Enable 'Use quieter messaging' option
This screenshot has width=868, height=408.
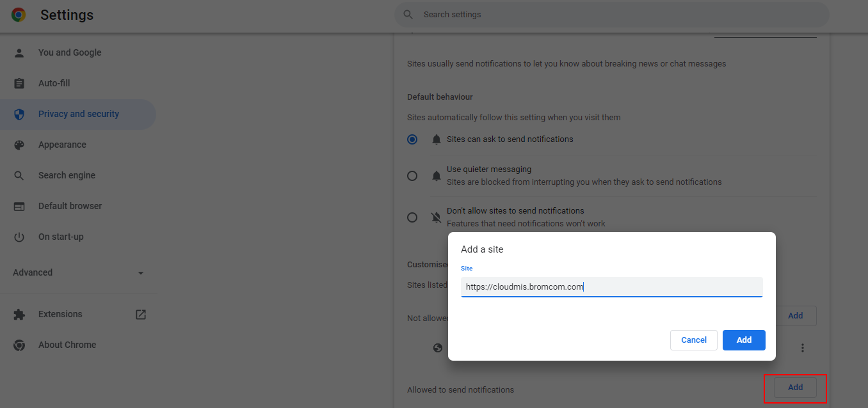412,175
